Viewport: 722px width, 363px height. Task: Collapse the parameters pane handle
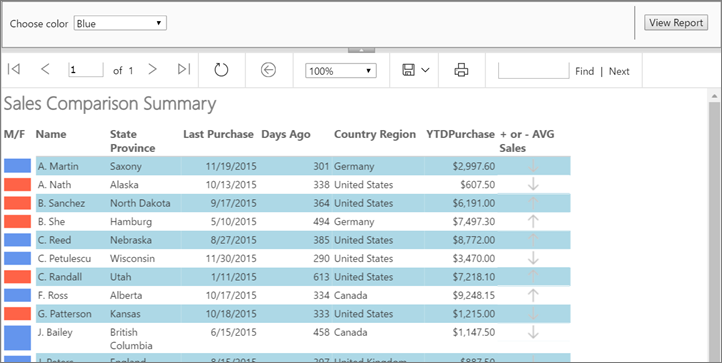pos(361,50)
